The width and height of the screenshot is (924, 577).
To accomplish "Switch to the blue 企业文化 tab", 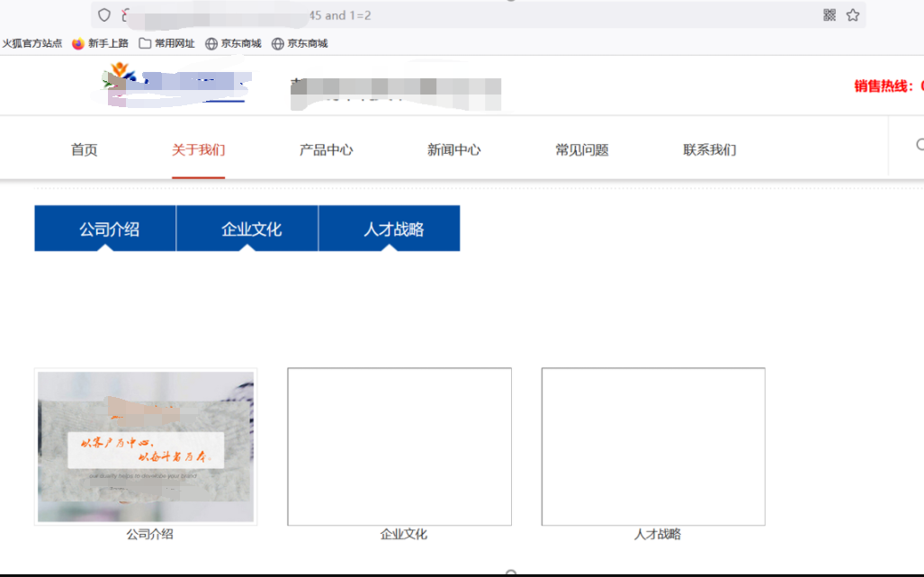I will click(247, 229).
